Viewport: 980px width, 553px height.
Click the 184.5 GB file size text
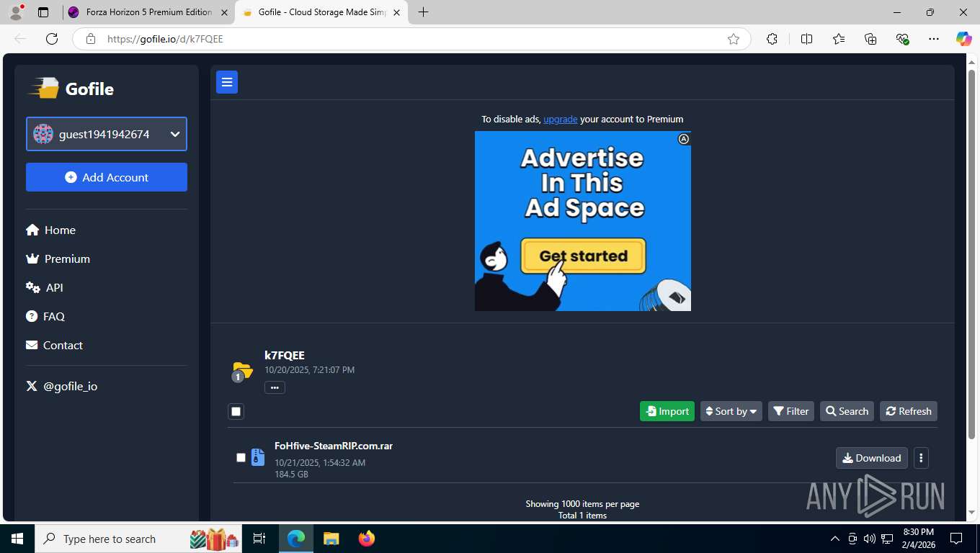pos(291,475)
